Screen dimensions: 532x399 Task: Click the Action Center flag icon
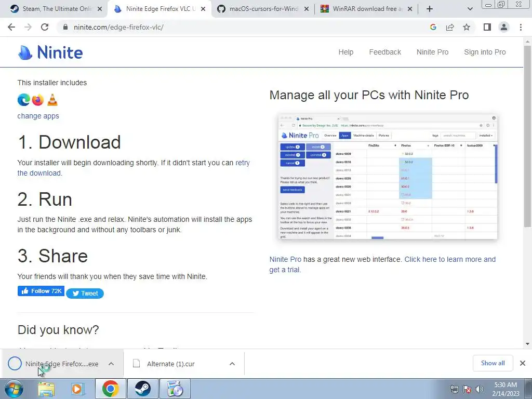(x=467, y=390)
